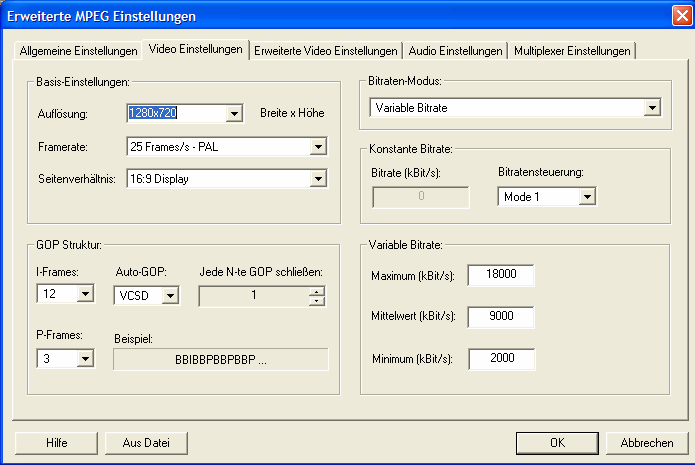
Task: Decrease the N-te GOP value with down arrow
Action: pyautogui.click(x=318, y=300)
